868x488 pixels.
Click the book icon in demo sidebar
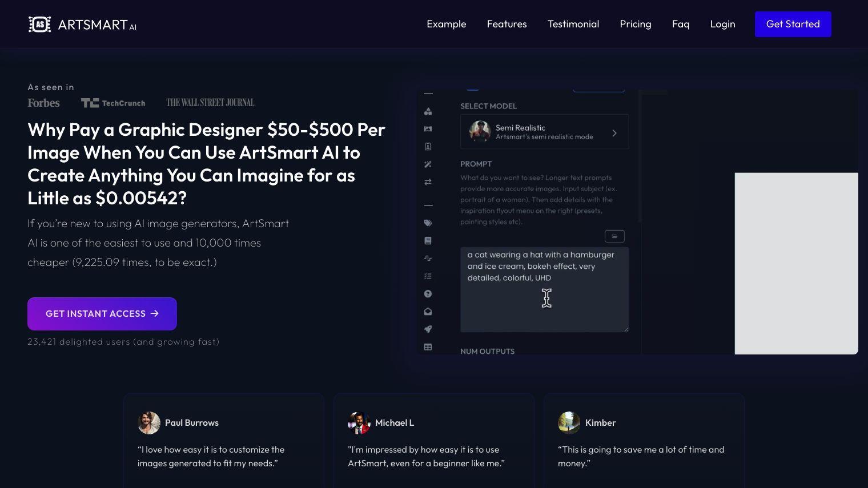tap(428, 241)
